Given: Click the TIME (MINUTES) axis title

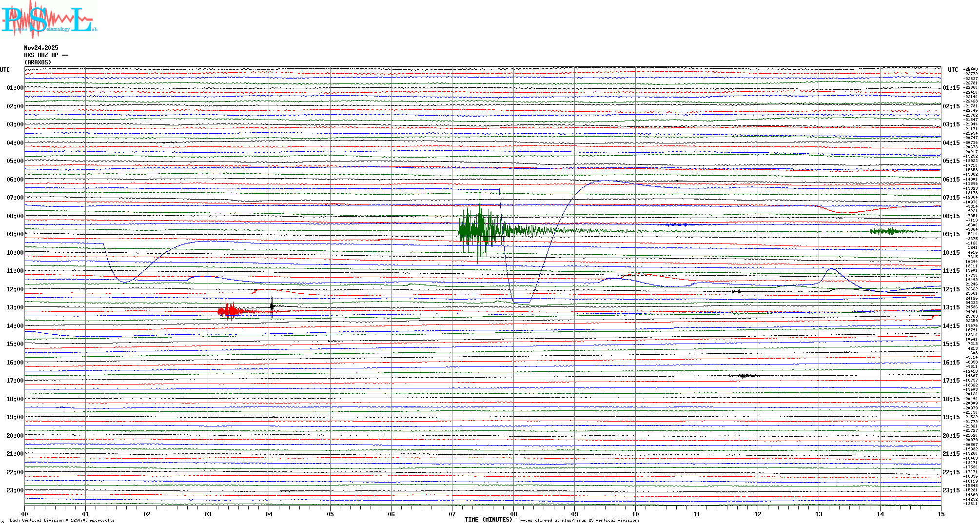Looking at the screenshot, I should [x=488, y=520].
